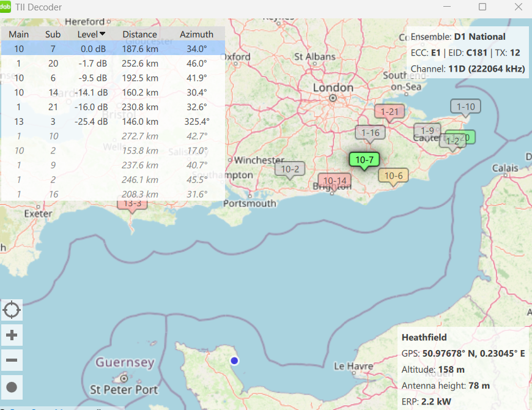This screenshot has height=410, width=532.
Task: Select table row with level -25.4 dB
Action: (x=113, y=122)
